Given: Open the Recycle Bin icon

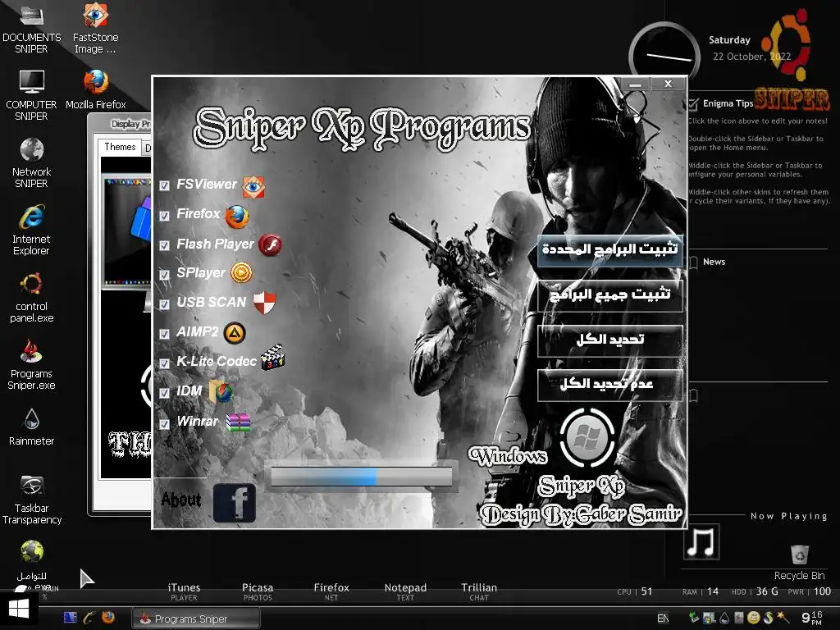Looking at the screenshot, I should click(x=799, y=563).
